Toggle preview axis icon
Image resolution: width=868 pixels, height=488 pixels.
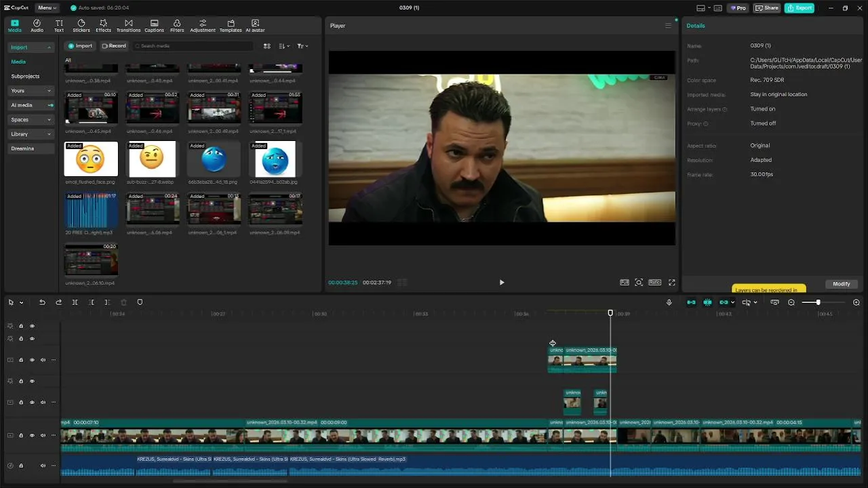746,302
